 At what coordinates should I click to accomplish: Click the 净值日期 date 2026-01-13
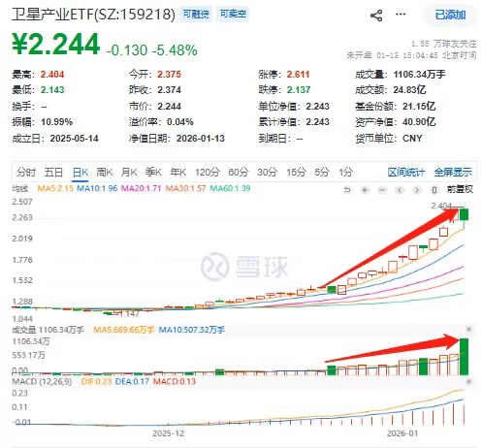201,139
